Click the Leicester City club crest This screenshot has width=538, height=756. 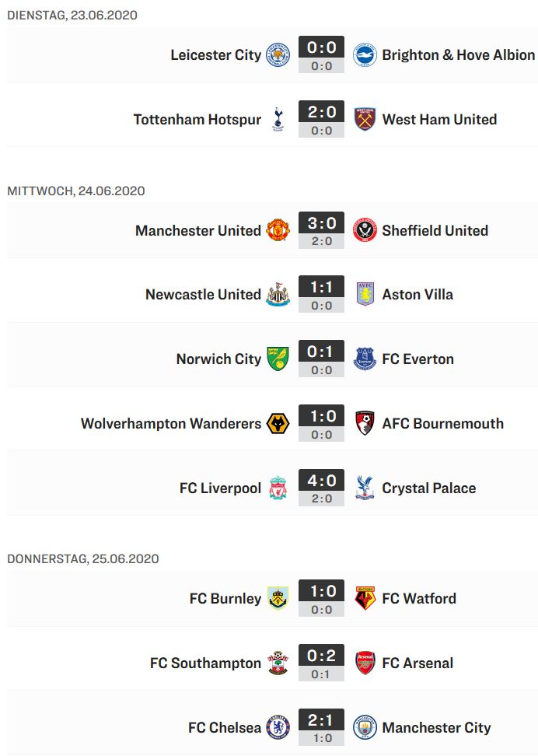(278, 55)
